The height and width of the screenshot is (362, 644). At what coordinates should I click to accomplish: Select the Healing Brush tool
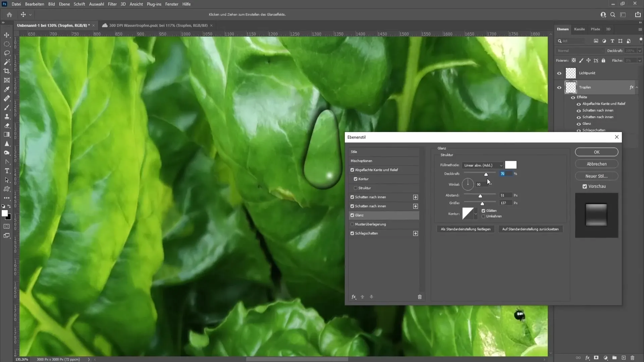click(7, 98)
